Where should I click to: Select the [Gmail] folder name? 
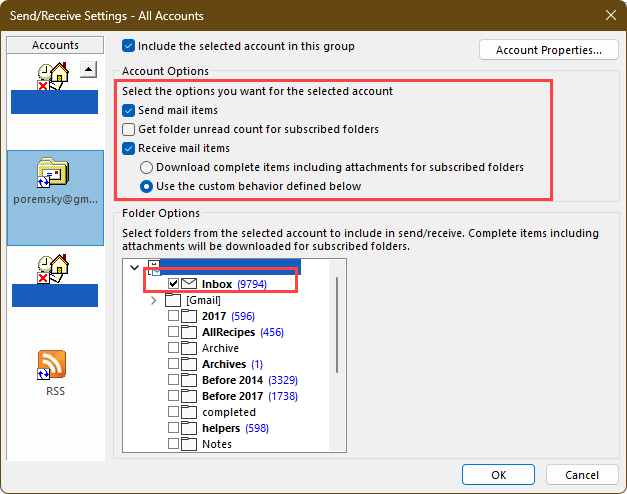point(204,300)
